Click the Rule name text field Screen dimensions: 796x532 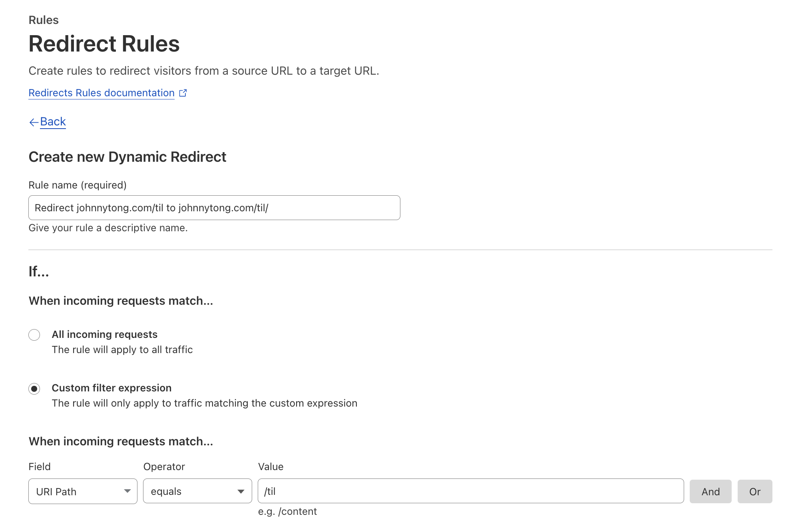[x=214, y=208]
